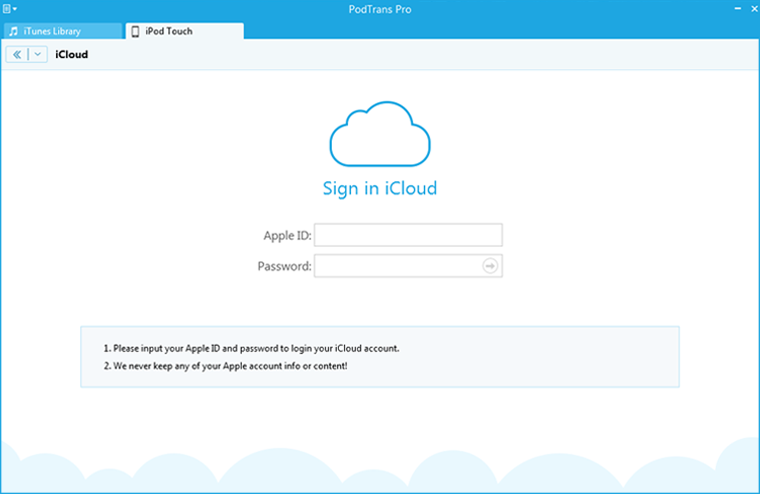
Task: Click the PodTrans Pro window title
Action: (x=380, y=8)
